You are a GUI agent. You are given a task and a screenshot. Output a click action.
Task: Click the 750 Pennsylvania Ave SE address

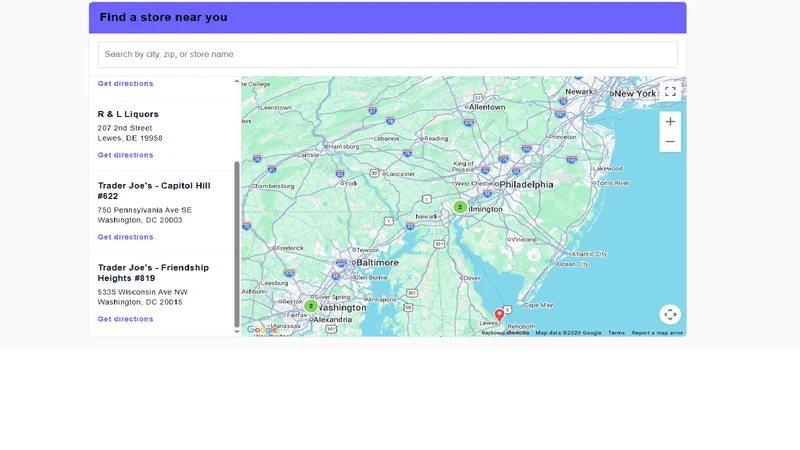click(145, 210)
